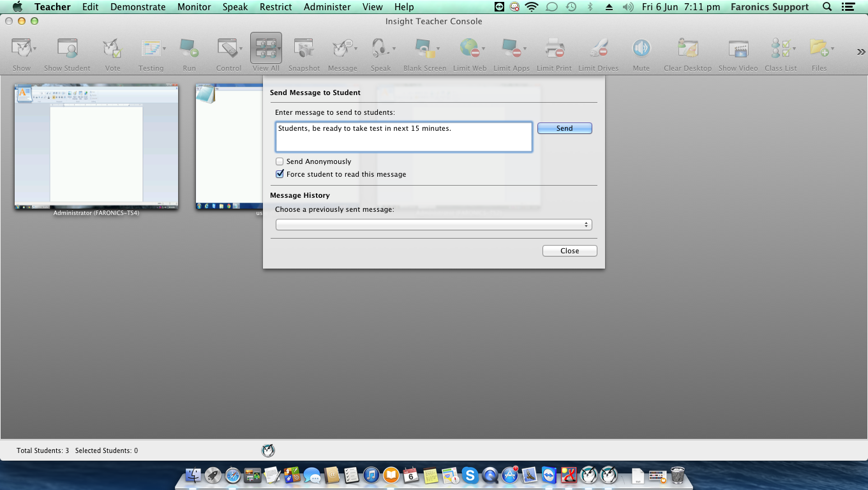Open the Snapshot tool
Image resolution: width=868 pixels, height=490 pixels.
(304, 50)
